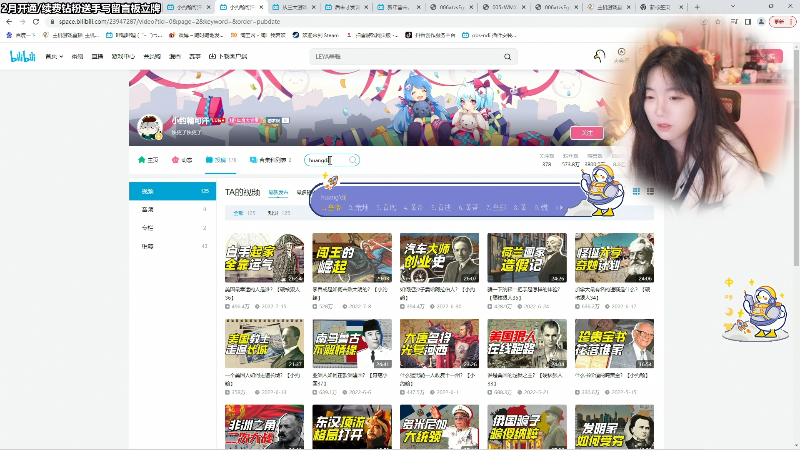
Task: Open video thumbnail 白手起家全靠运气
Action: click(x=264, y=258)
